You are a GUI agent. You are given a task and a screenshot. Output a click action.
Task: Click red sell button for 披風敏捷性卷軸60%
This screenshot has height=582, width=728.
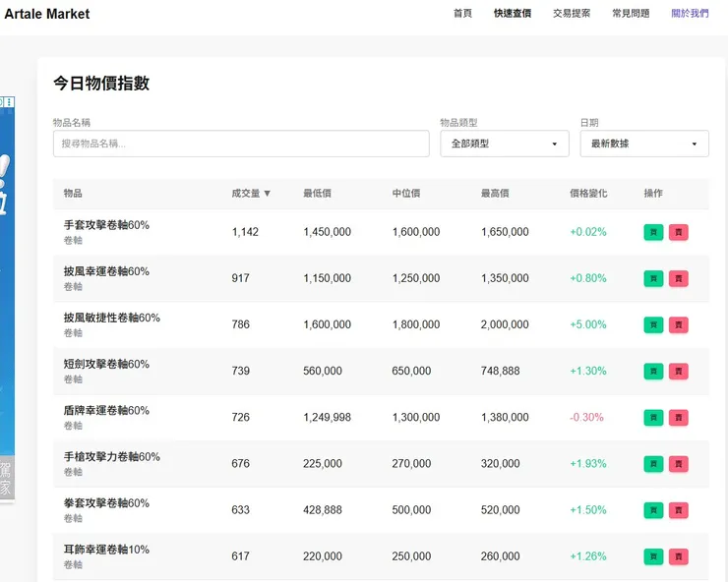click(x=679, y=324)
